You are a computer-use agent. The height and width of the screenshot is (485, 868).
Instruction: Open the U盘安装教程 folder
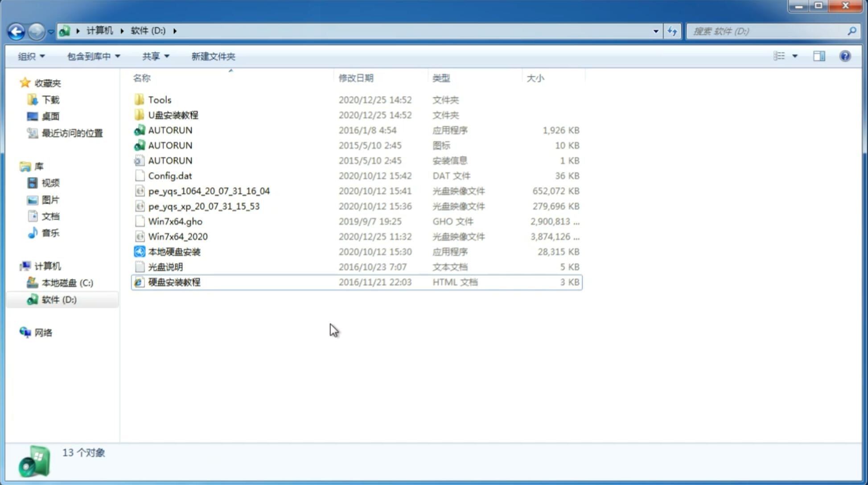[x=173, y=115]
